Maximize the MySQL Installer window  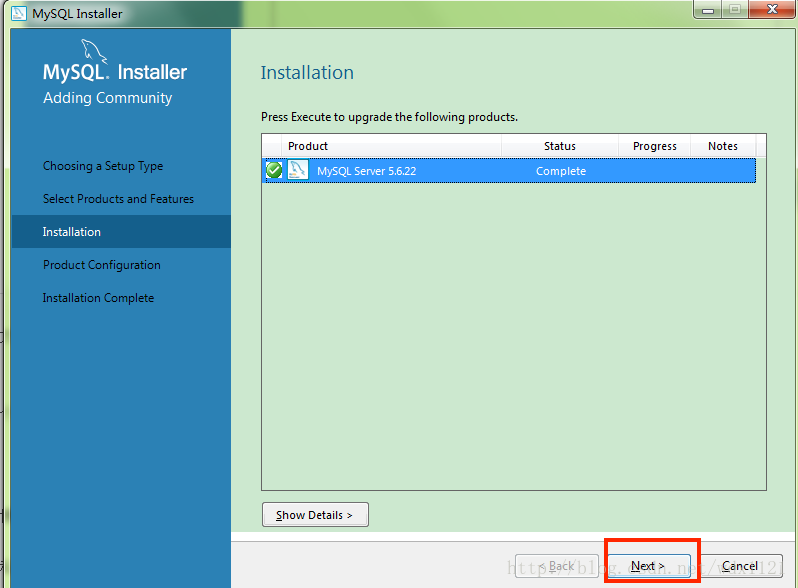click(734, 10)
